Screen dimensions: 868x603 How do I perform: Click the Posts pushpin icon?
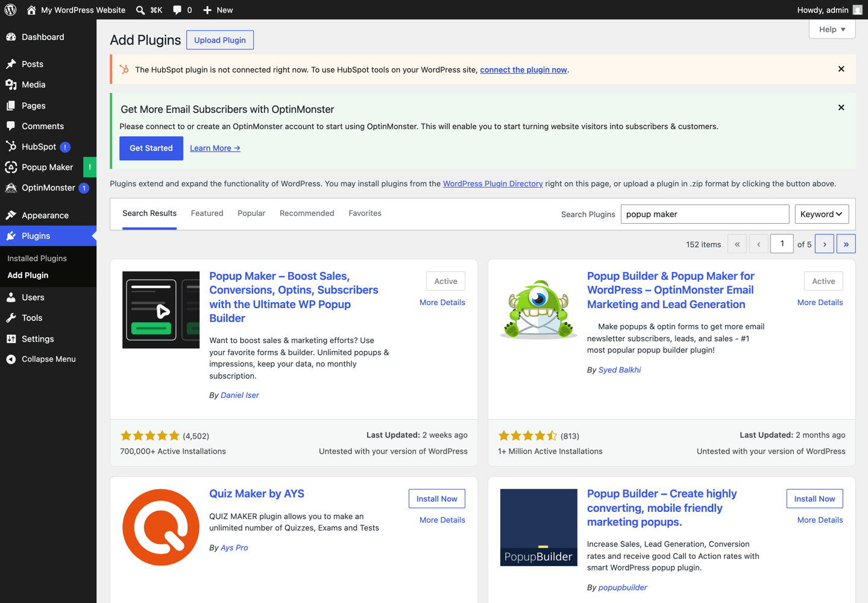11,64
